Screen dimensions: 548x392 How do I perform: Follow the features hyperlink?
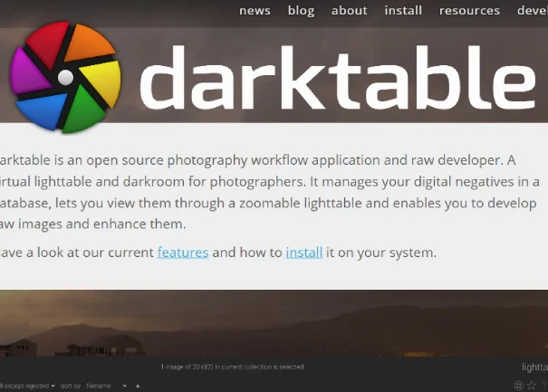click(x=183, y=253)
